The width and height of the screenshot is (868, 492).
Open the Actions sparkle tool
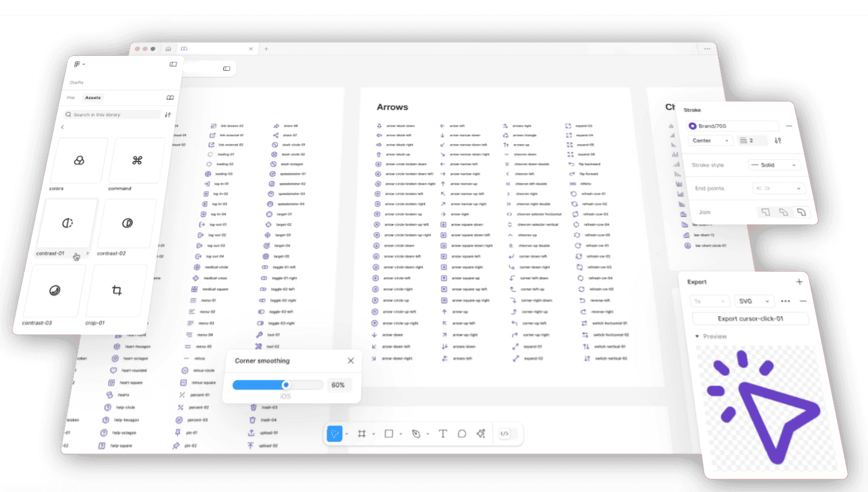coord(480,434)
